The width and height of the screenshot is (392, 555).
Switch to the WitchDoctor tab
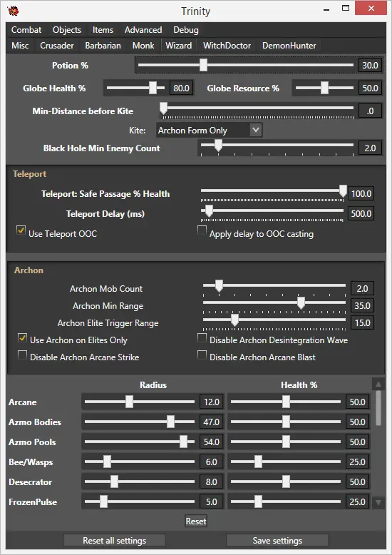click(227, 46)
